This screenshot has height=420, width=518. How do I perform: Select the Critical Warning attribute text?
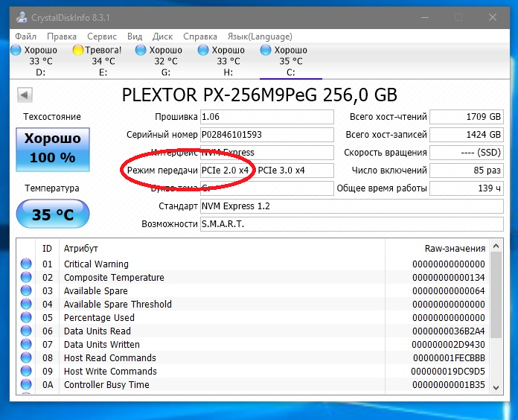tap(96, 264)
